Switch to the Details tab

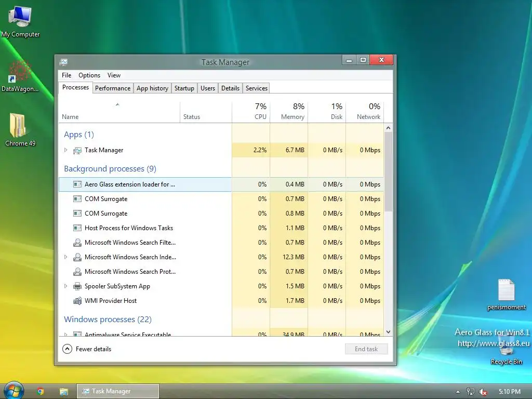tap(230, 88)
